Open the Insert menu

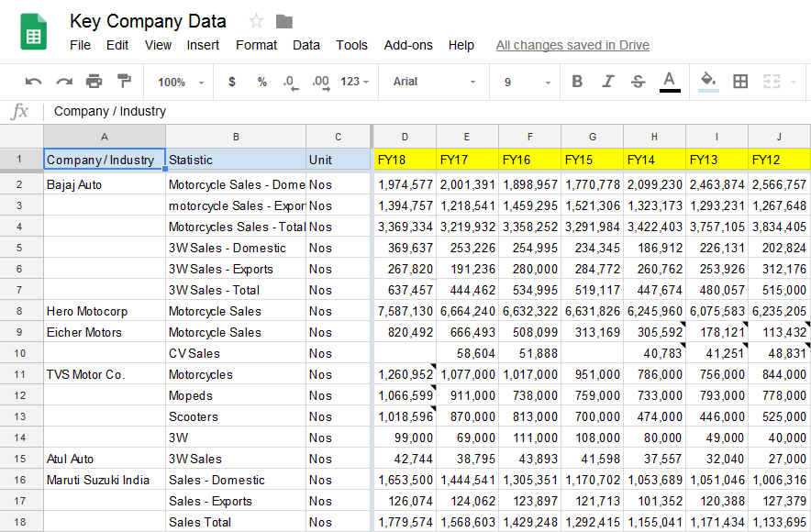point(203,46)
